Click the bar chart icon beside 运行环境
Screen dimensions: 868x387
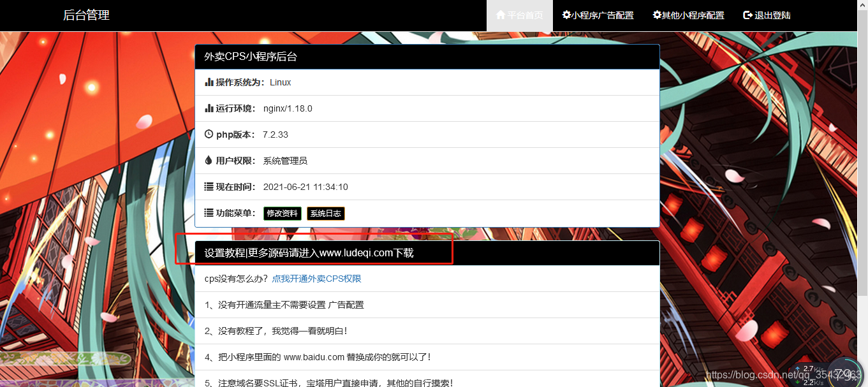point(209,108)
